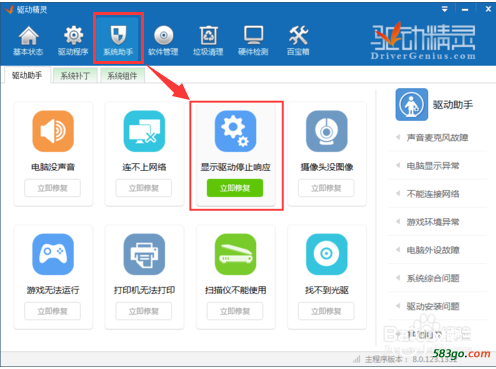Viewport: 496px width, 369px height.
Task: Minimize the 驱动精灵 window
Action: pos(465,9)
